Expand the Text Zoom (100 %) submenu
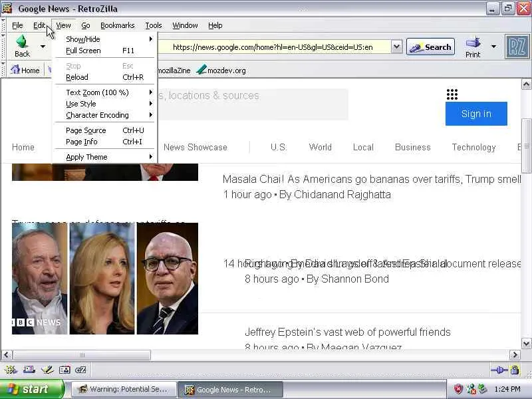The width and height of the screenshot is (532, 399). [x=104, y=92]
